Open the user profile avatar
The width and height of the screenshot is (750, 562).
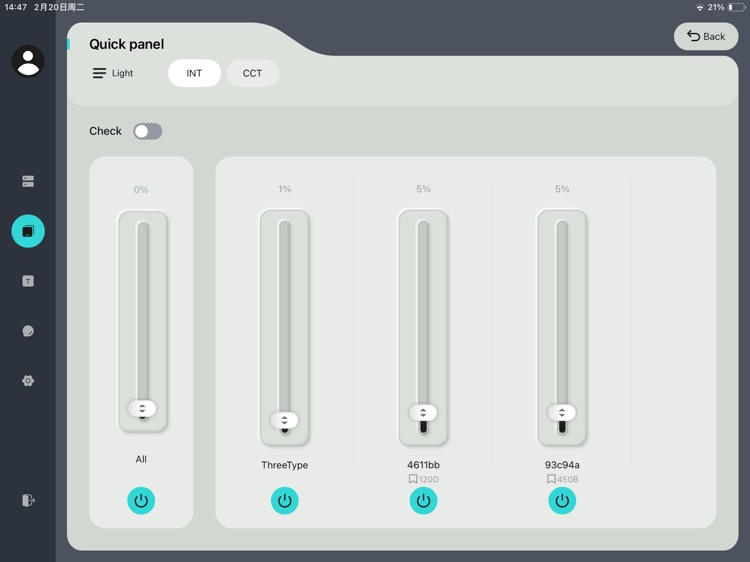[28, 61]
